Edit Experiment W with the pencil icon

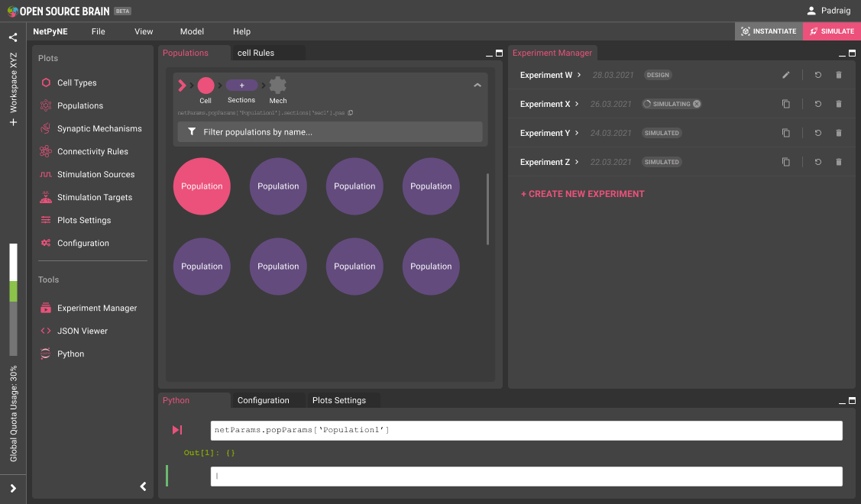point(786,75)
